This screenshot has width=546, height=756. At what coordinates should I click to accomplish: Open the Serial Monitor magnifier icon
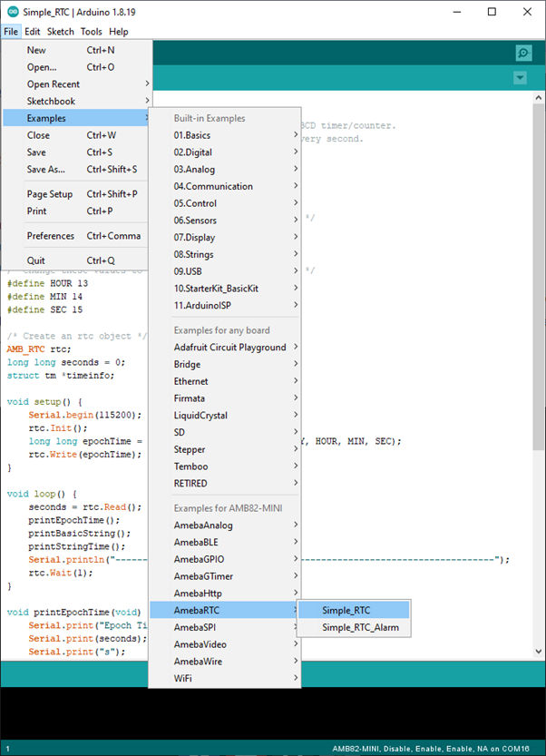click(522, 54)
